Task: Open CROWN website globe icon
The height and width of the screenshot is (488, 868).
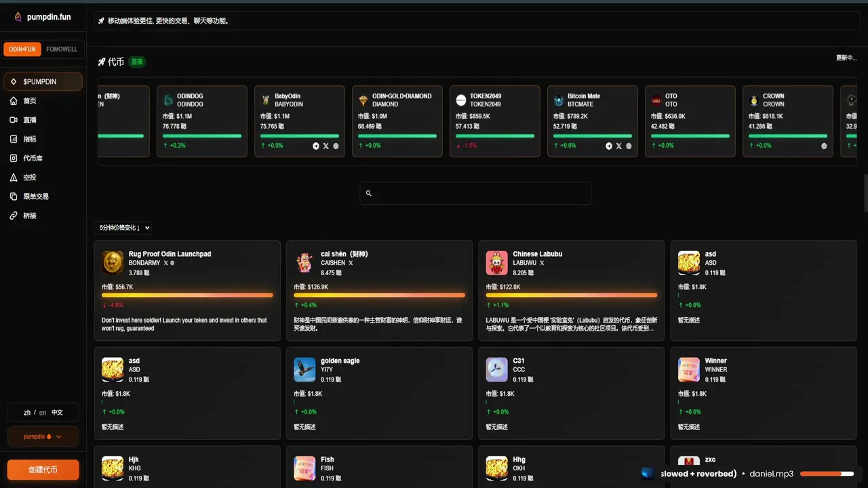Action: click(824, 146)
